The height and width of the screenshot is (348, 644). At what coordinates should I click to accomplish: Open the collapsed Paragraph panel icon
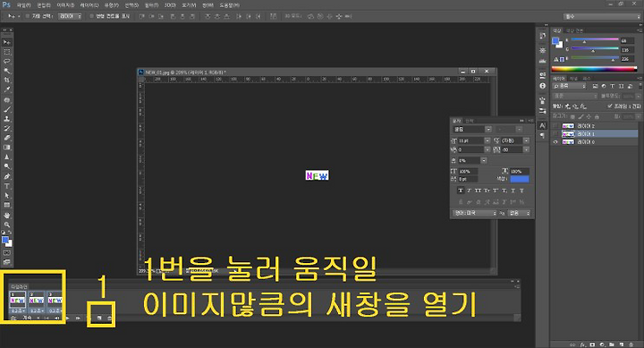pos(543,135)
